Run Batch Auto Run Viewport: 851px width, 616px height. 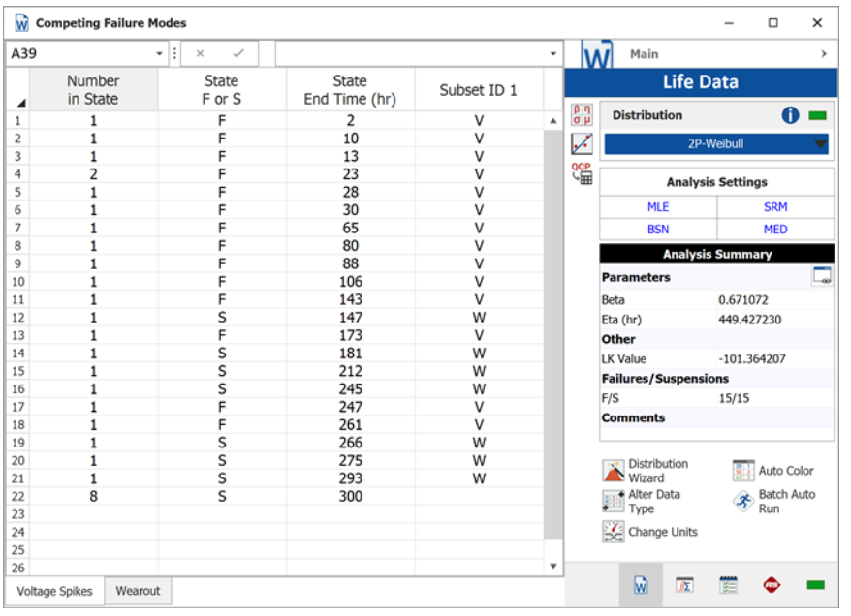pyautogui.click(x=773, y=502)
